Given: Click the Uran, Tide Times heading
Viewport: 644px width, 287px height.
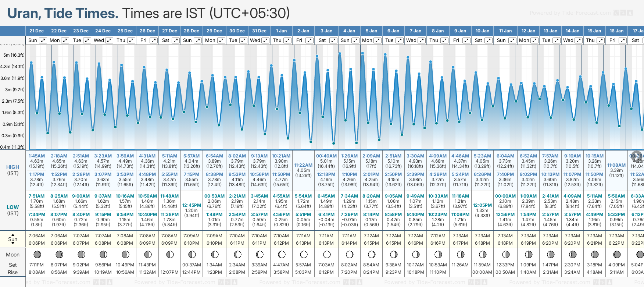Looking at the screenshot, I should 63,14.
